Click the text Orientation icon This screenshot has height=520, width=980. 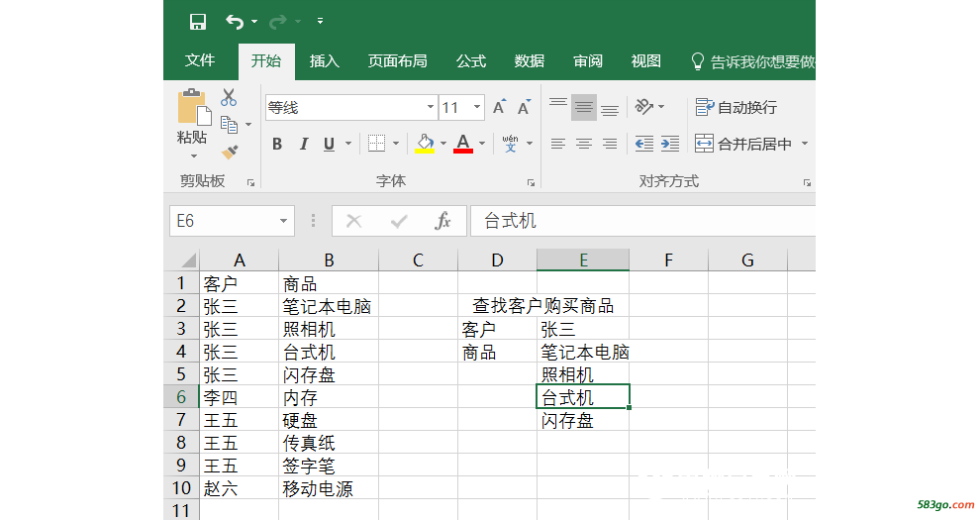coord(643,107)
